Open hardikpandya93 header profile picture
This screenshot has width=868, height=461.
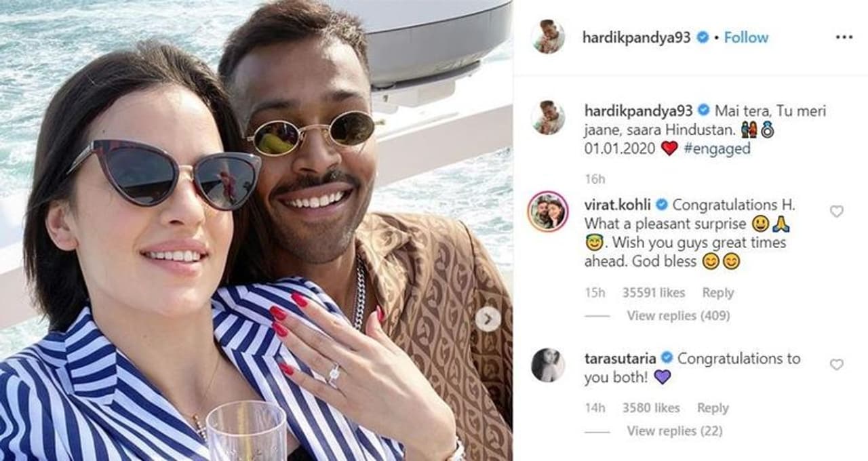pos(548,37)
